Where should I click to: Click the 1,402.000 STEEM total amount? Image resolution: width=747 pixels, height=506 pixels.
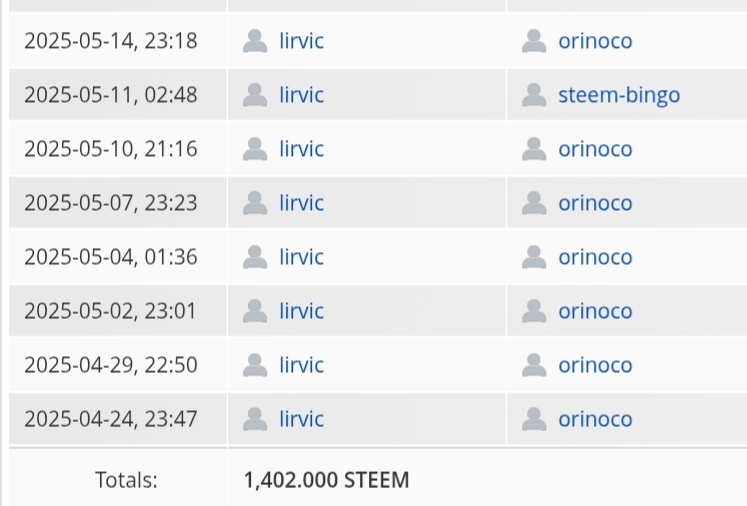326,480
